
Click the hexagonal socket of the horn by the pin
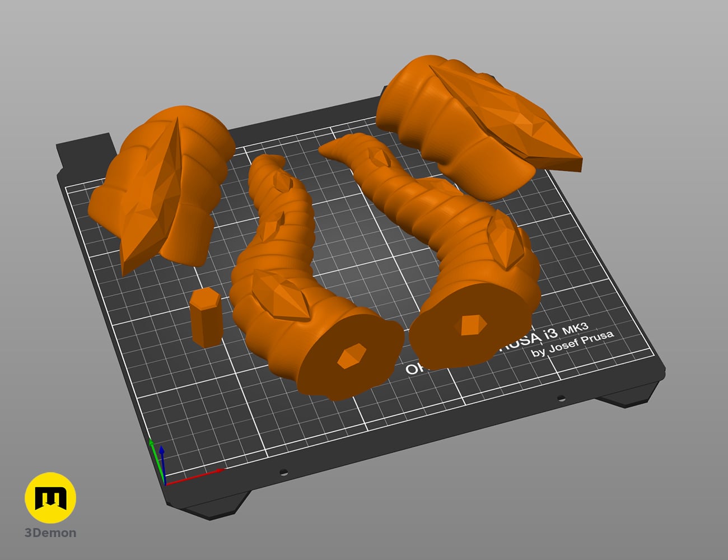pos(351,356)
